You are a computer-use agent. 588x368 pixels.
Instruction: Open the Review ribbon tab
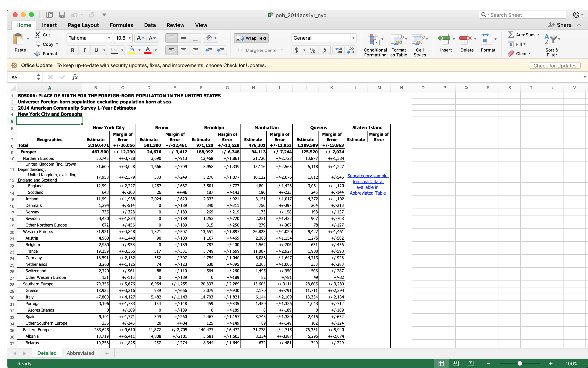point(175,25)
